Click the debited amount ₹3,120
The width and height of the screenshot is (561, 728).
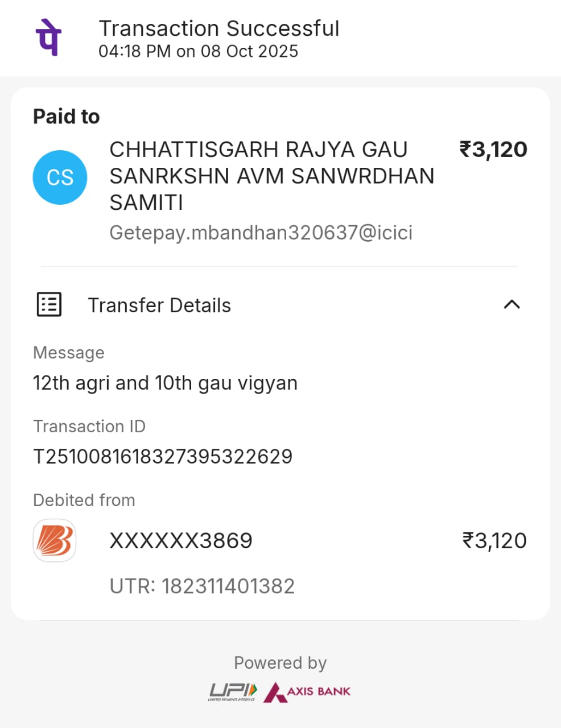pos(494,540)
